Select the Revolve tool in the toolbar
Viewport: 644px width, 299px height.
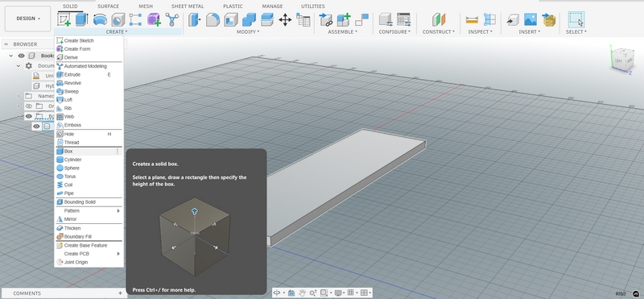click(x=100, y=19)
